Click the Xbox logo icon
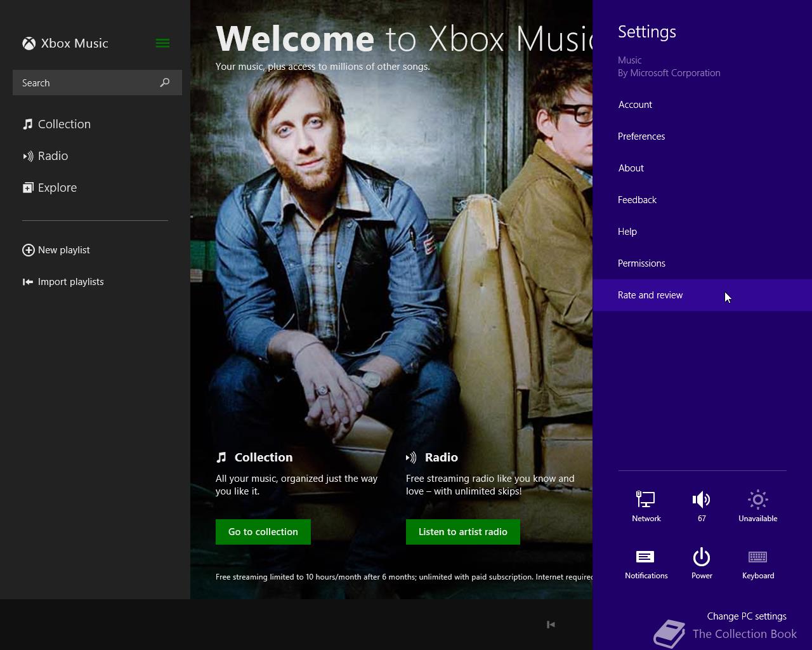 point(29,43)
